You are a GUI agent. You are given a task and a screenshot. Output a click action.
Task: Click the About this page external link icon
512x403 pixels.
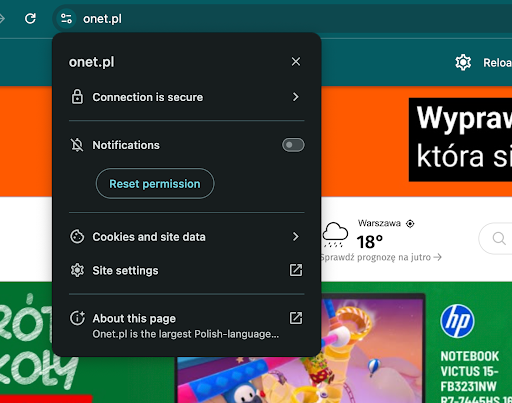tap(296, 318)
